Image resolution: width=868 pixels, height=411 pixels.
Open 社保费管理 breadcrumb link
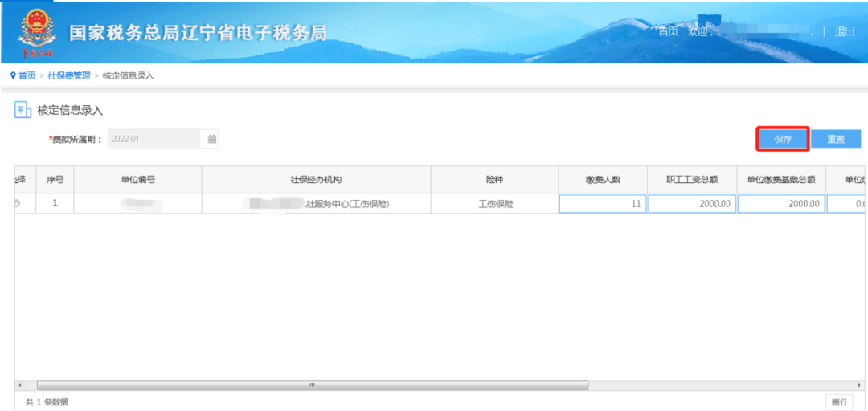tap(69, 75)
